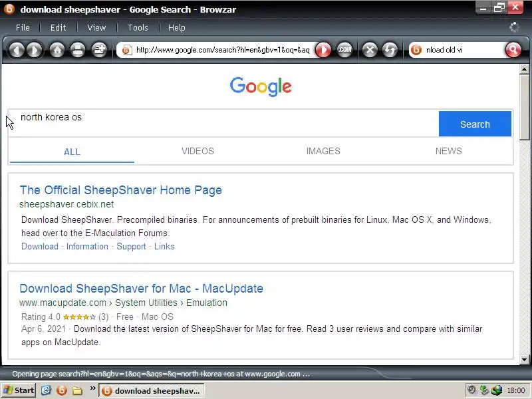
Task: Click the blue Search button
Action: pyautogui.click(x=475, y=124)
